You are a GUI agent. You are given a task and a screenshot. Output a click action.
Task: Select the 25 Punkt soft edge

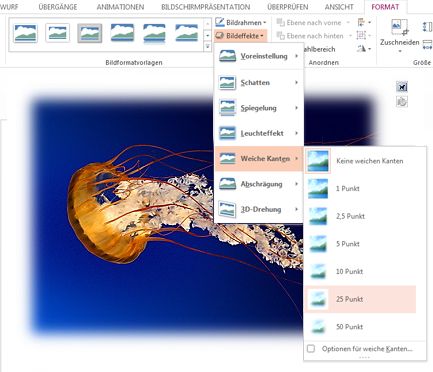[360, 299]
